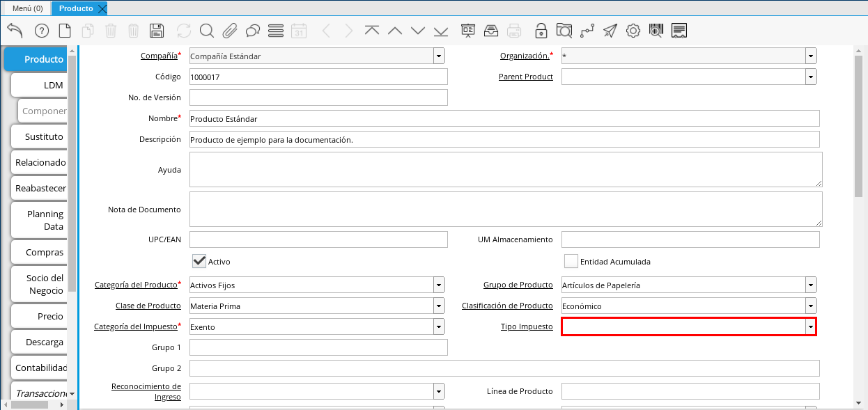Click the paperclip attachment icon
Viewport: 868px width, 410px height.
(x=230, y=31)
